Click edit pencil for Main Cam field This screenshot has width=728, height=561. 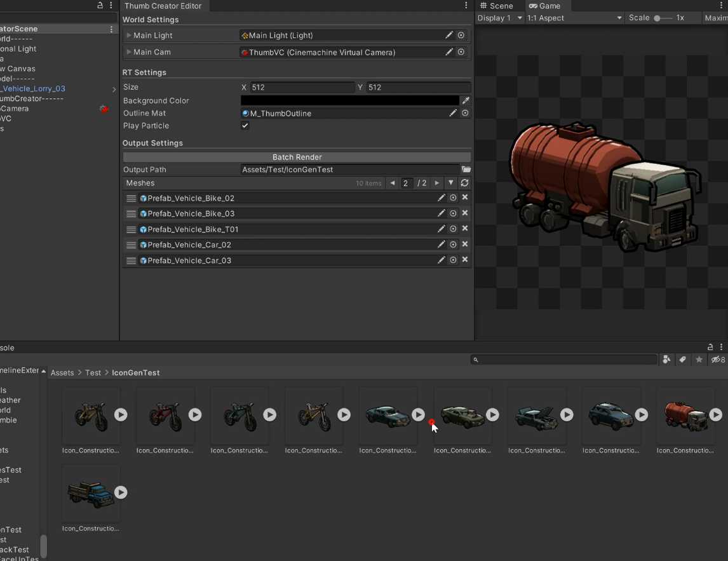coord(449,52)
